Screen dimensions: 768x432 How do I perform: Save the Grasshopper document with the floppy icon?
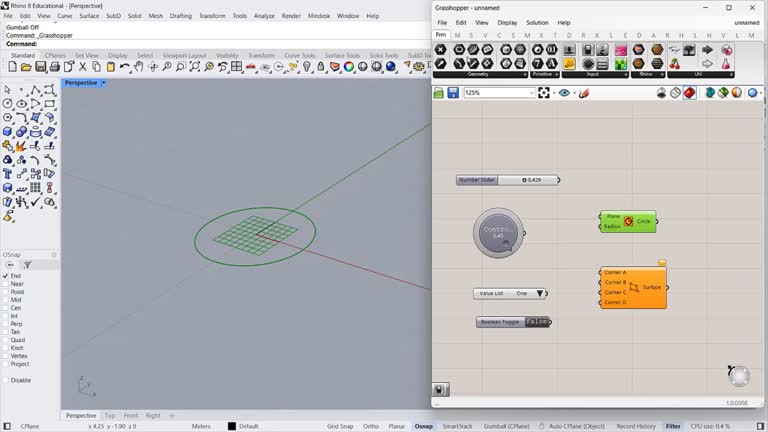pyautogui.click(x=453, y=93)
